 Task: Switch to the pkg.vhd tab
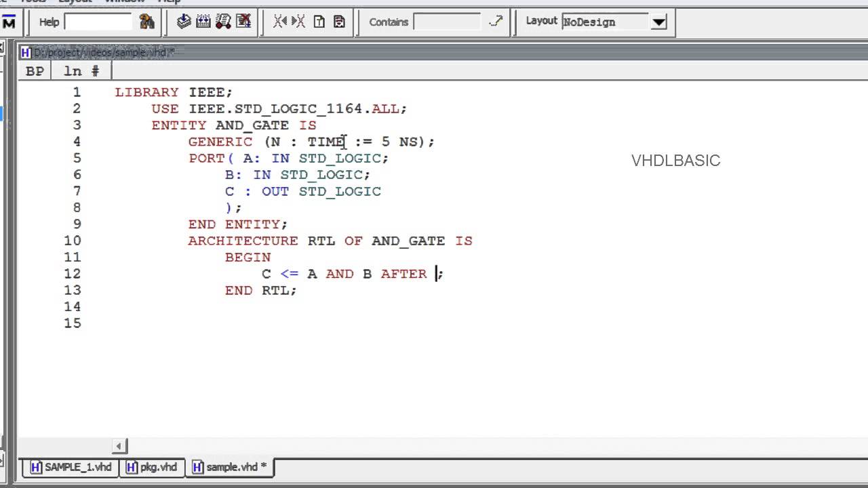click(x=153, y=467)
